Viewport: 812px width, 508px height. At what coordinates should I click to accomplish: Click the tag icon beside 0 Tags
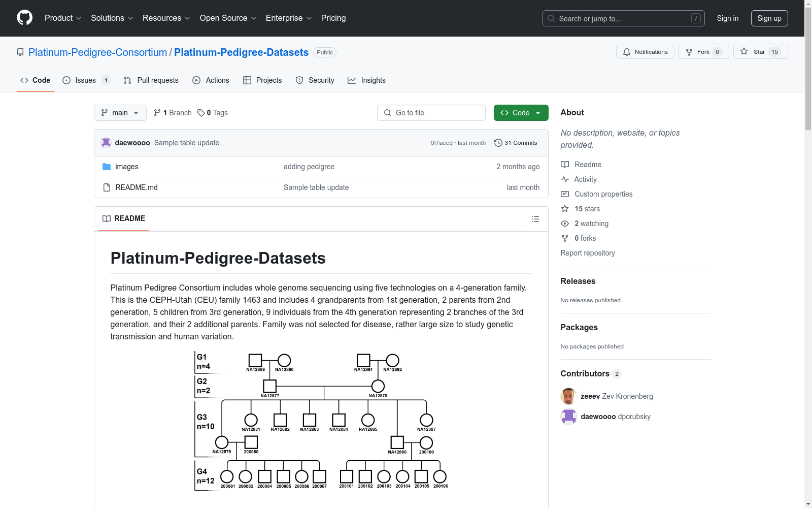pos(201,113)
